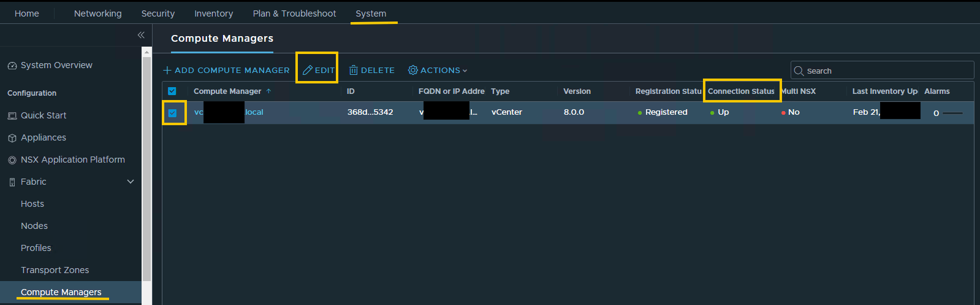Click the Connection Status column header
The width and height of the screenshot is (980, 305).
(742, 91)
